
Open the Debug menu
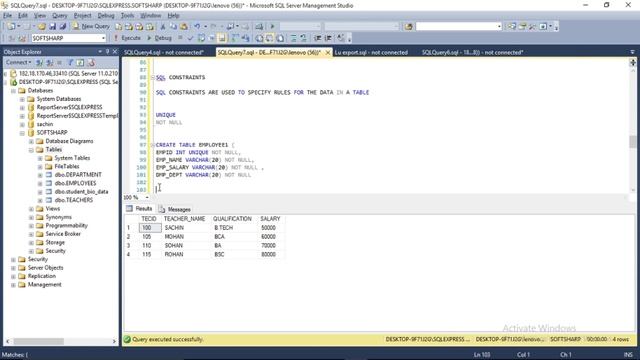tap(106, 16)
